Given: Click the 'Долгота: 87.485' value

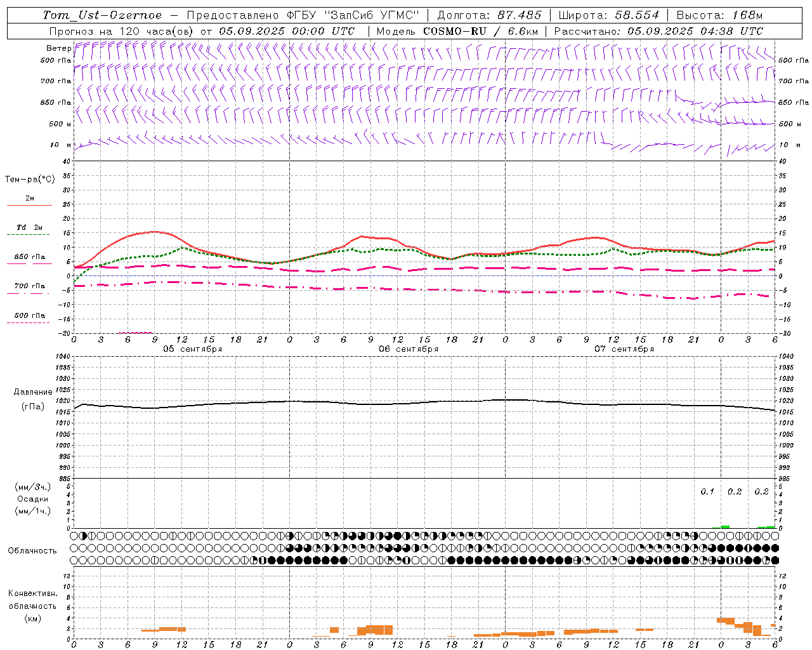Looking at the screenshot, I should point(490,15).
